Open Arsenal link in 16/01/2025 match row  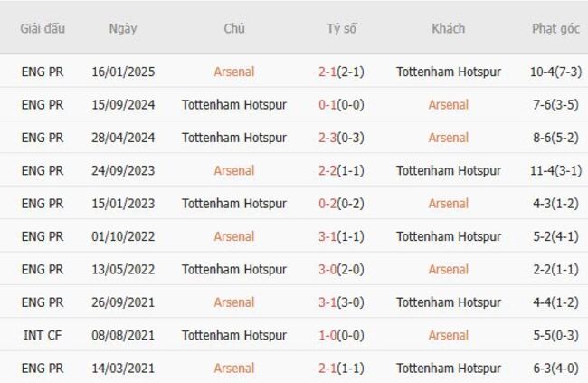coord(234,72)
